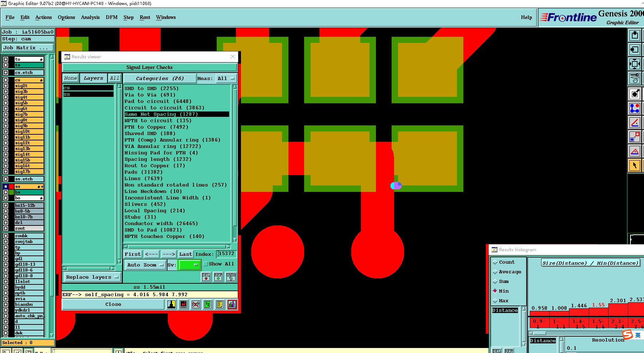Click the black and yellow silhouette icon
Viewport: 644px width, 353px height.
[x=172, y=304]
